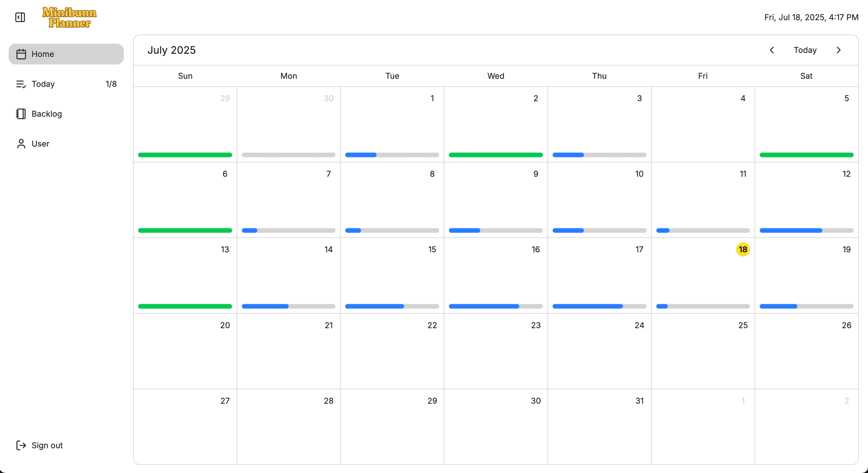Image resolution: width=868 pixels, height=473 pixels.
Task: Open Wednesday July 30 cell
Action: 495,426
